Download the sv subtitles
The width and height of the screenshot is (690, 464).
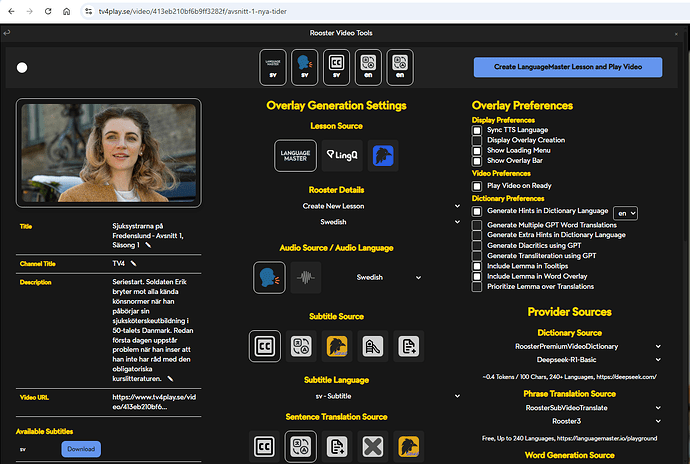(x=81, y=449)
